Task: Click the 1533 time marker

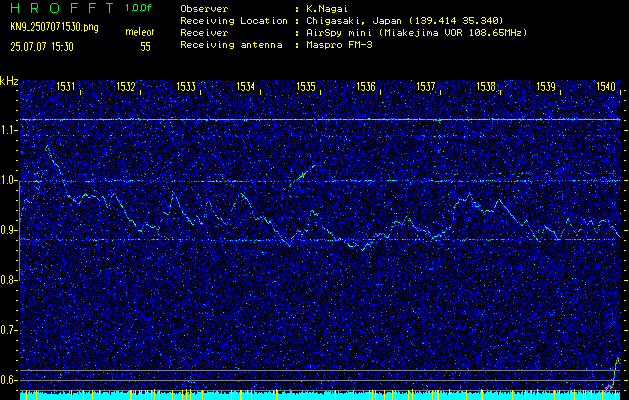Action: pos(186,86)
